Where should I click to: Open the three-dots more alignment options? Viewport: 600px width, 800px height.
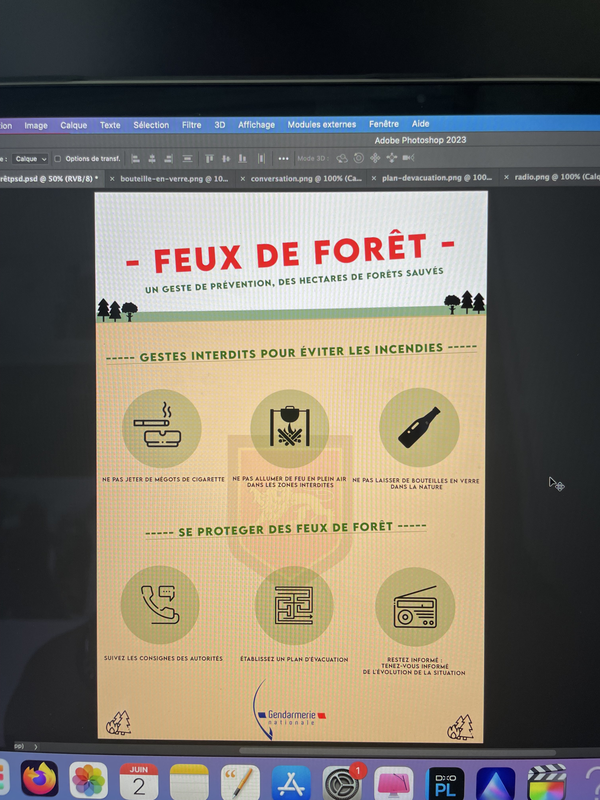coord(284,159)
